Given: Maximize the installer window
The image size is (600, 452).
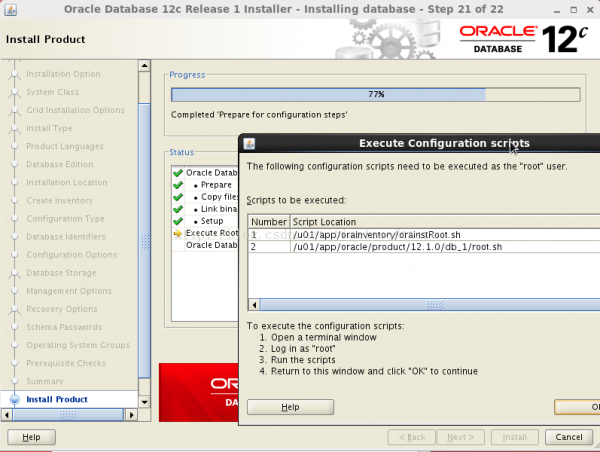Looking at the screenshot, I should click(x=573, y=10).
